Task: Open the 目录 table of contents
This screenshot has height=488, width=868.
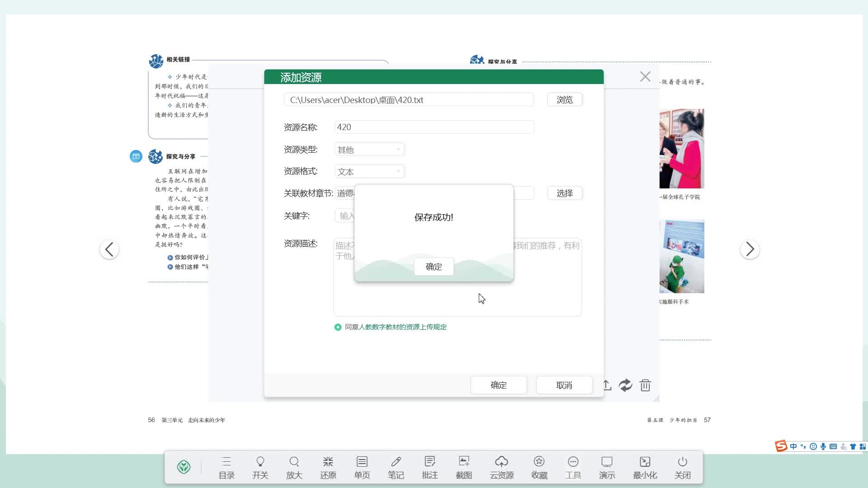Action: click(x=226, y=468)
